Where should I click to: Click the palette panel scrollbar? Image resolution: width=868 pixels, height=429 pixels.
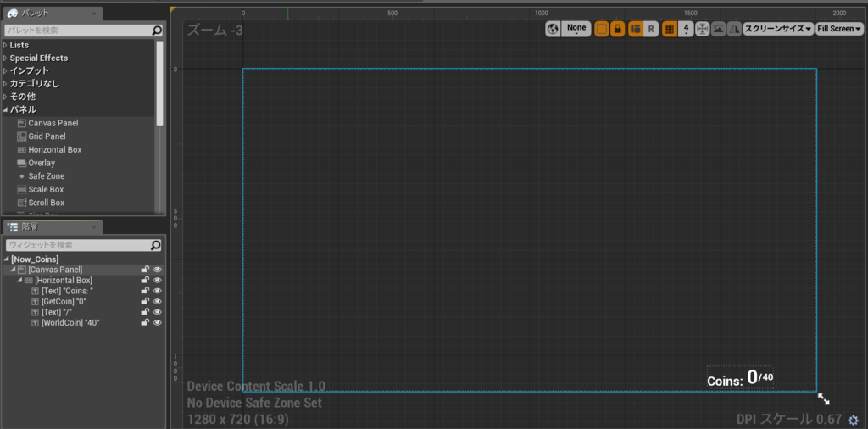160,83
